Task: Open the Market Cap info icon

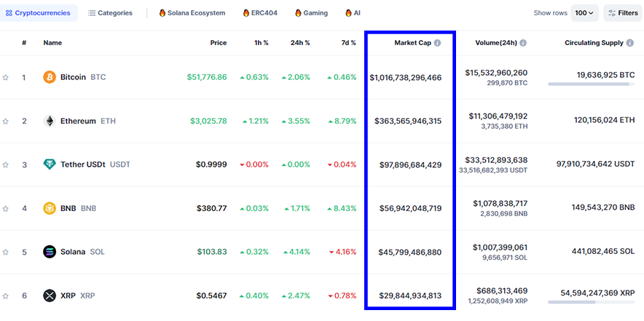Action: [437, 43]
